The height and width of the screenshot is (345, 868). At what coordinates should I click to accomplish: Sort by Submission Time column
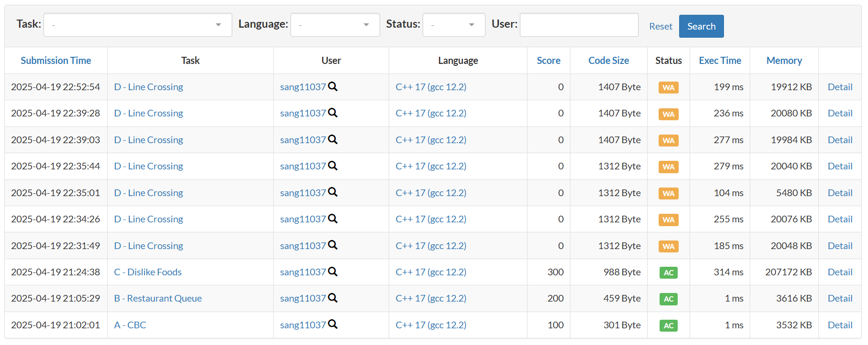coord(56,61)
